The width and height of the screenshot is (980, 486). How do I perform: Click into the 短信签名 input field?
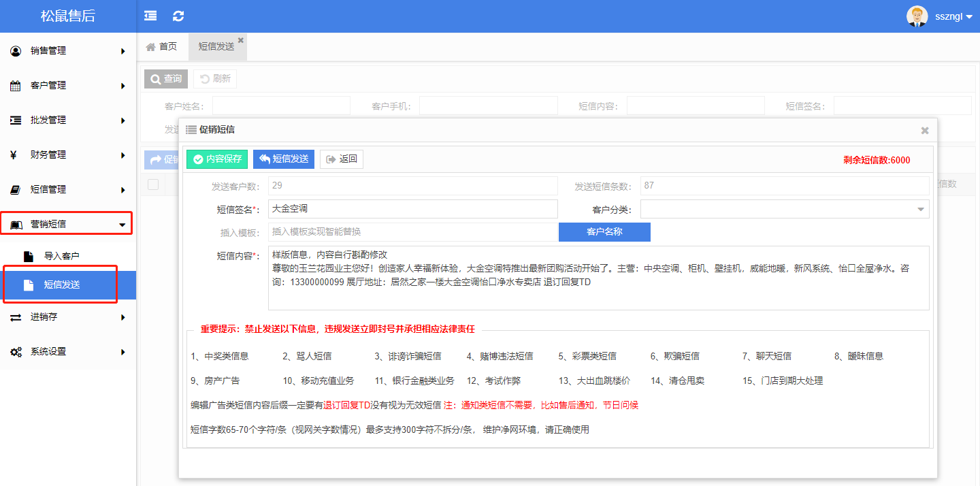coord(412,209)
